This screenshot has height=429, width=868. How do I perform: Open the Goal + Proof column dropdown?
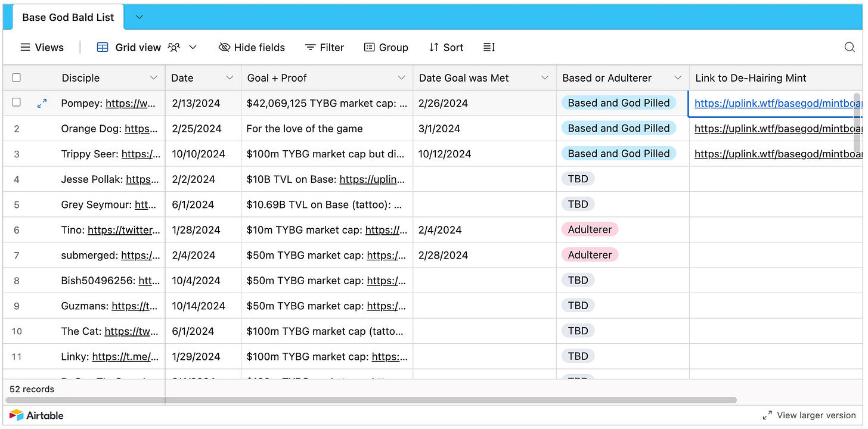(401, 78)
